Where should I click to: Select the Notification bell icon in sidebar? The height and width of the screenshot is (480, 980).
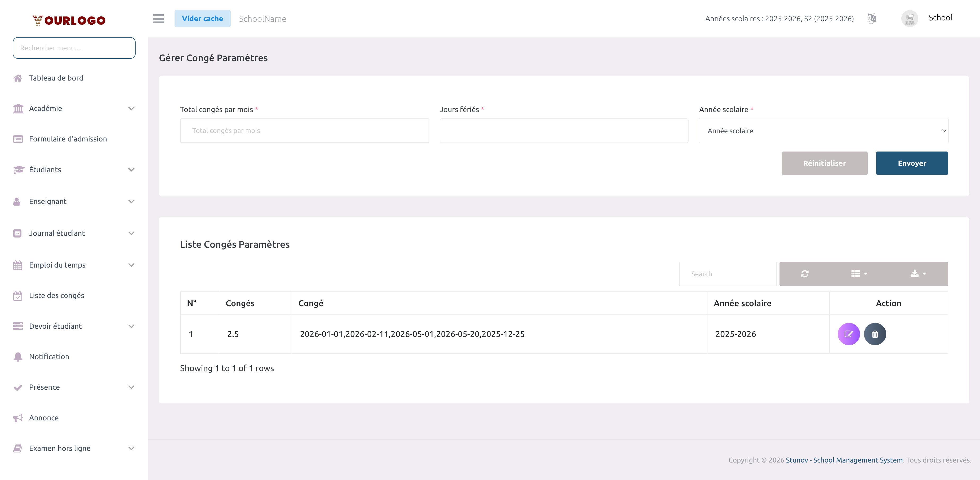18,357
